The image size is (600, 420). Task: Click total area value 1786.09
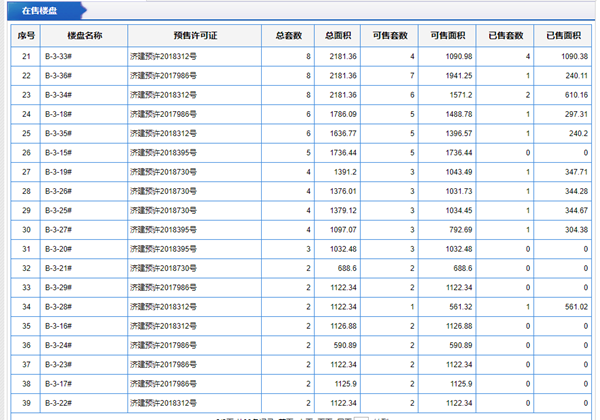point(343,114)
